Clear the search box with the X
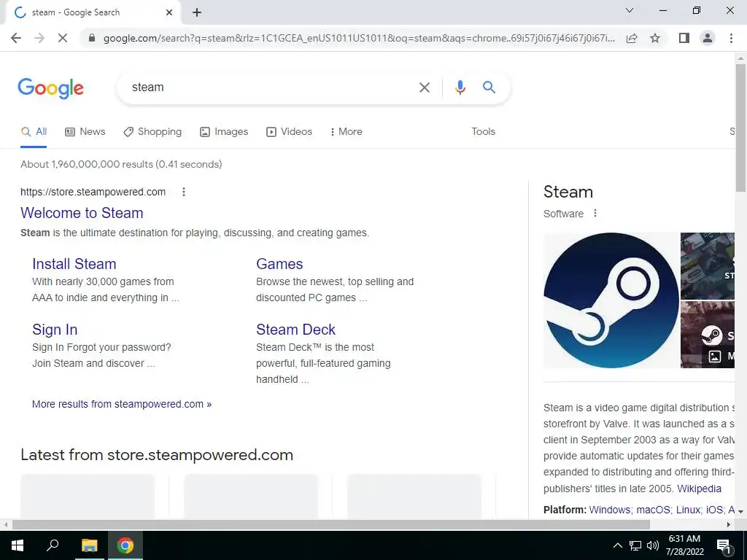Screen dimensions: 747x560 pyautogui.click(x=424, y=87)
